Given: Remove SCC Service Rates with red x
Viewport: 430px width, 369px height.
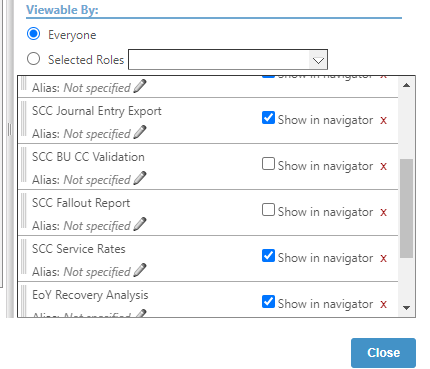Looking at the screenshot, I should pyautogui.click(x=383, y=258).
